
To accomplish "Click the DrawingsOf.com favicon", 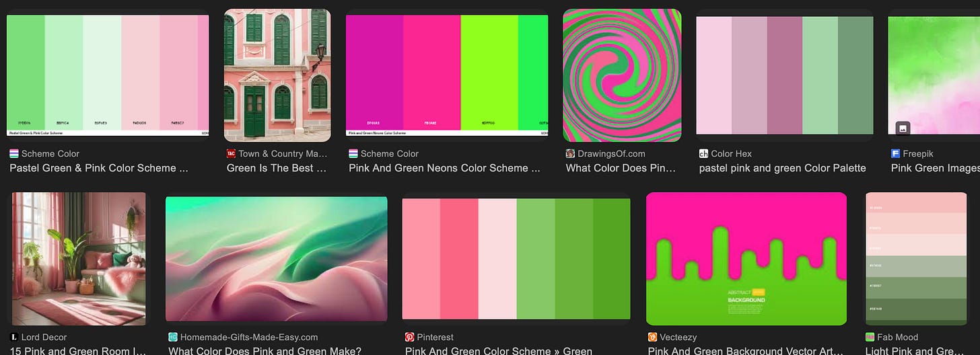I will (x=570, y=153).
